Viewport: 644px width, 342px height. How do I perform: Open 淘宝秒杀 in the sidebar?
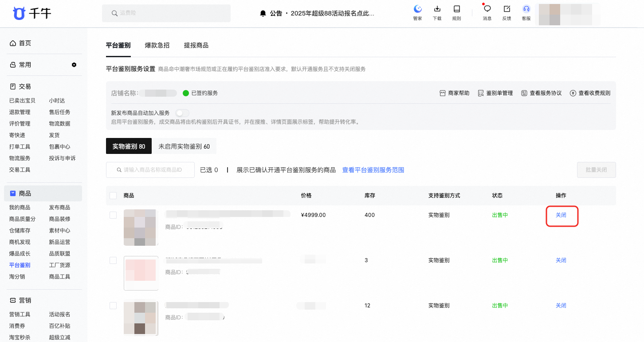(x=20, y=338)
